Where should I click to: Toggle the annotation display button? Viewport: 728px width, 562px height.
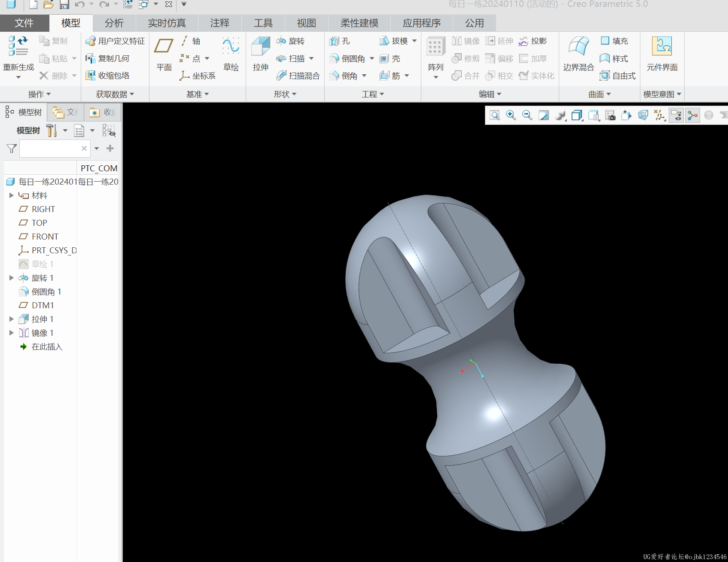[x=676, y=115]
